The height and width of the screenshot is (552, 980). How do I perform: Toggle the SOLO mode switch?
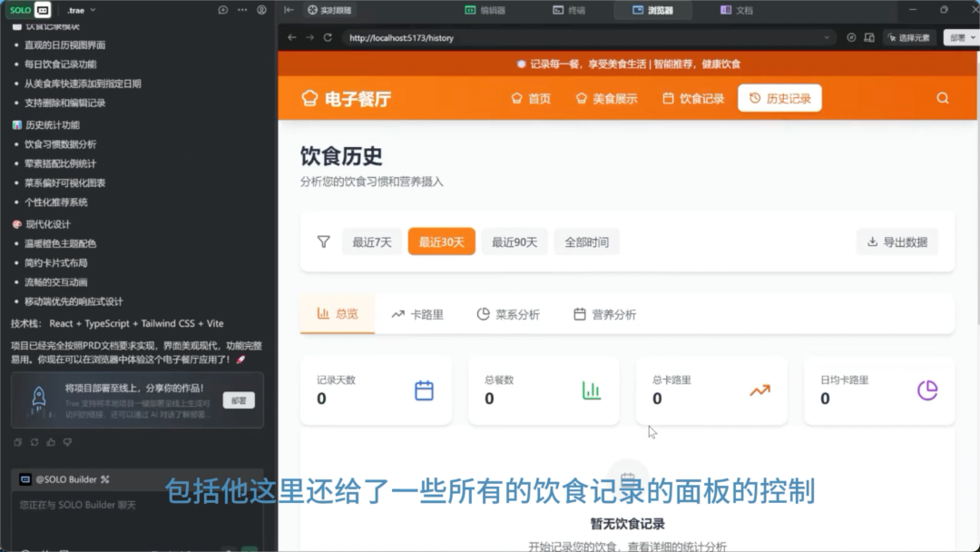click(29, 10)
